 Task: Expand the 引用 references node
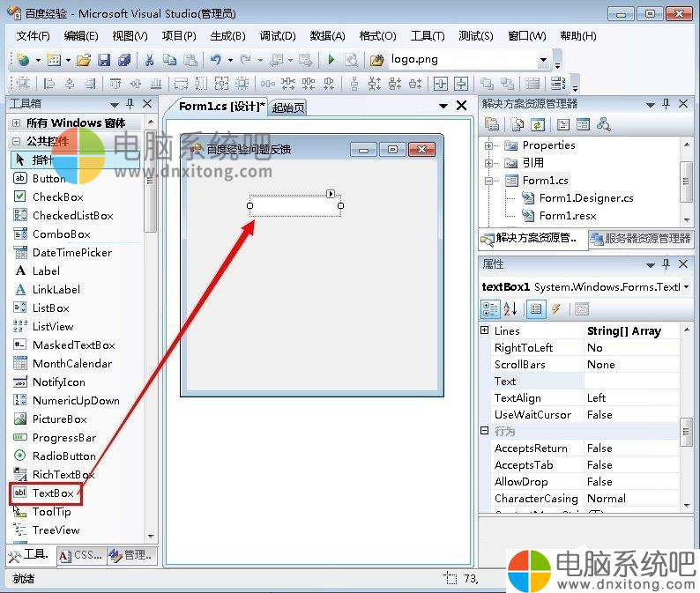point(488,163)
